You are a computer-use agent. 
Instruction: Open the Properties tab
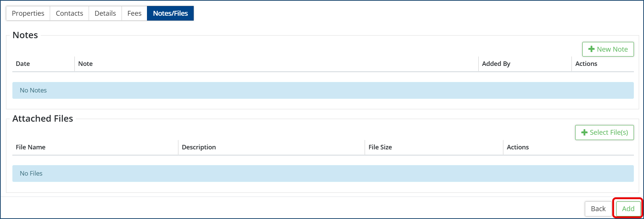[28, 13]
